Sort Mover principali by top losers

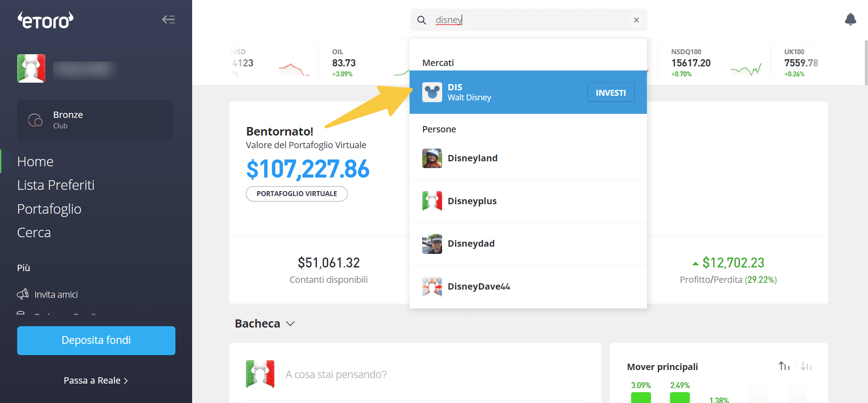click(806, 366)
